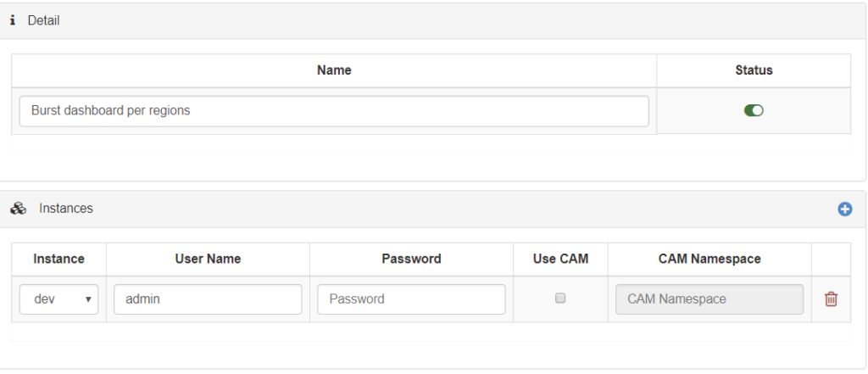Click the Instances cubes icon

(x=17, y=209)
